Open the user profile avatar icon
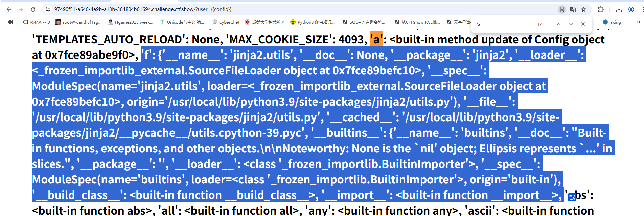 [x=631, y=9]
